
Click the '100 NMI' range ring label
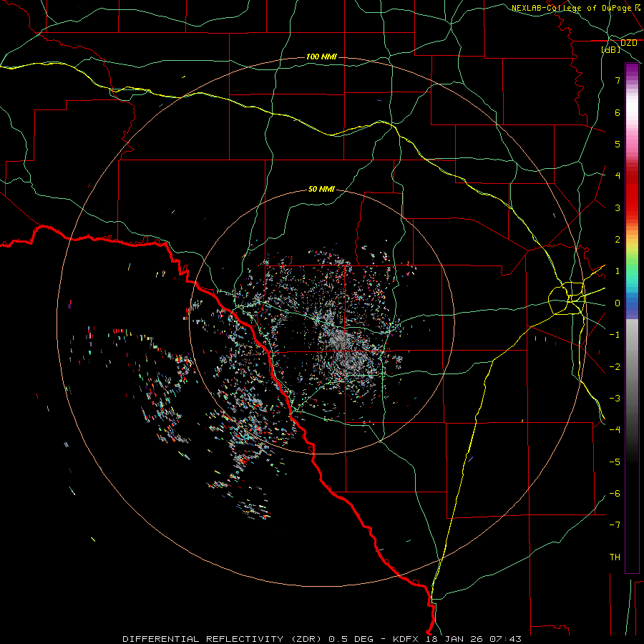click(321, 57)
